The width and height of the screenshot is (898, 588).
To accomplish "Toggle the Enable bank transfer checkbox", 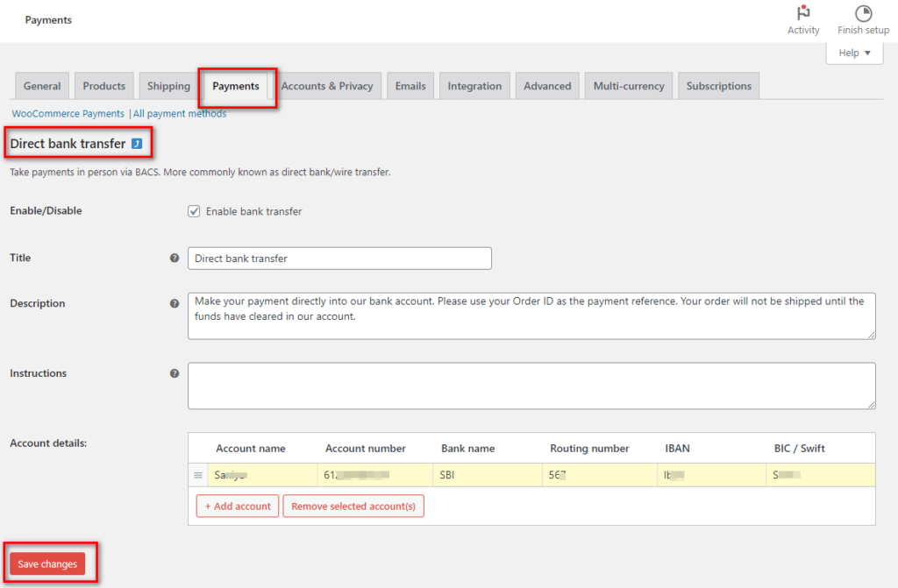I will coord(194,211).
